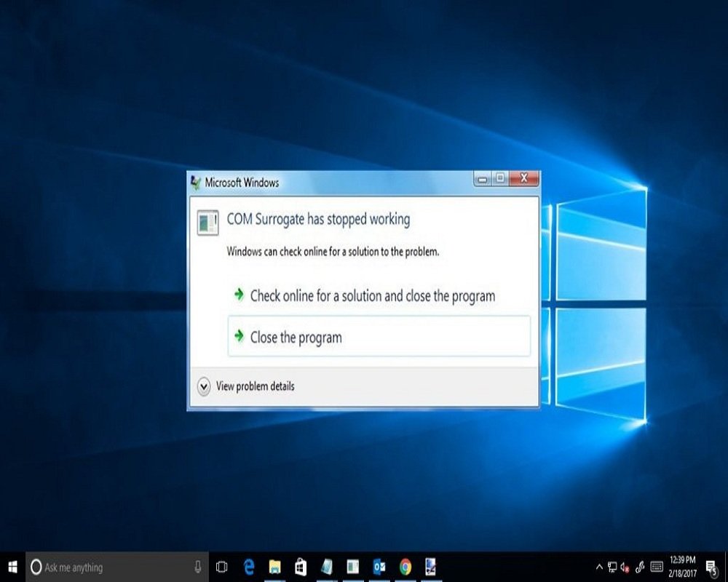Image resolution: width=728 pixels, height=582 pixels.
Task: Show hidden system tray icons
Action: 599,567
